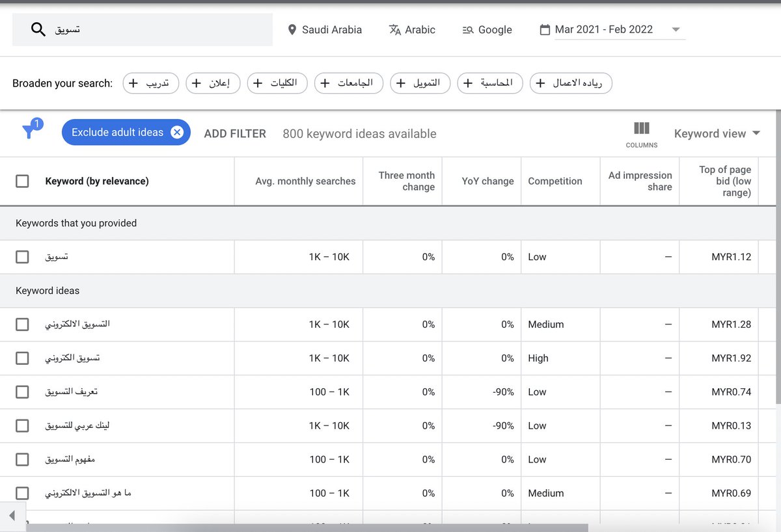This screenshot has width=781, height=532.
Task: Add إعلان to broaden search
Action: [x=213, y=83]
